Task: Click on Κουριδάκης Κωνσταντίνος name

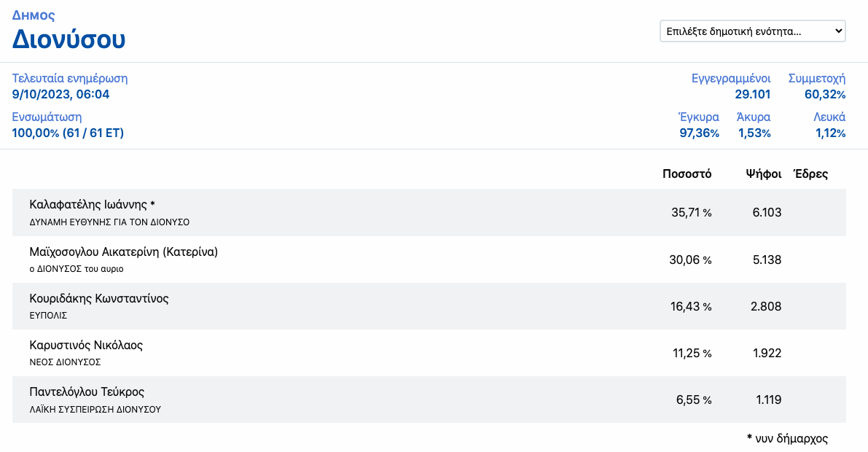Action: 99,299
